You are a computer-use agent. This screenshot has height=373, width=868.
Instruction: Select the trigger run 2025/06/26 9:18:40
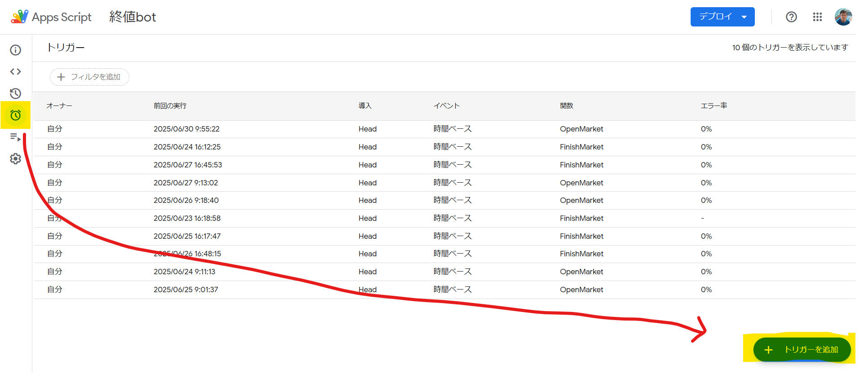pyautogui.click(x=186, y=201)
